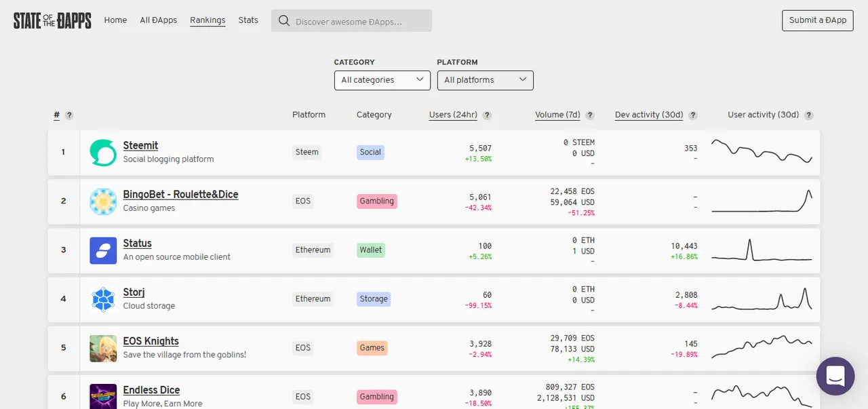
Task: Expand the All categories dropdown
Action: coord(382,80)
